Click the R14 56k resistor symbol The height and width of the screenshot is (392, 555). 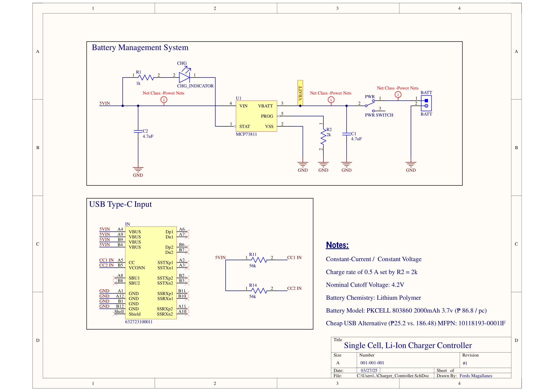[259, 291]
